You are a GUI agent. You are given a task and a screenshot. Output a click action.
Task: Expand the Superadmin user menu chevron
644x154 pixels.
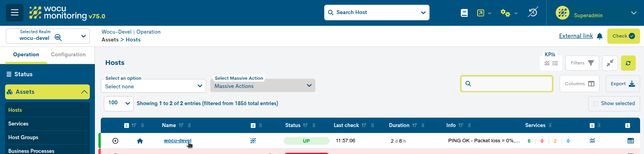(x=633, y=13)
